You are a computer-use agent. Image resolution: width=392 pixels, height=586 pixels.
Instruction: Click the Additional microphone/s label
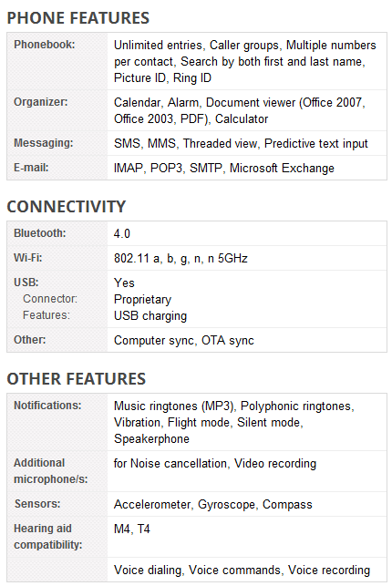pos(51,471)
